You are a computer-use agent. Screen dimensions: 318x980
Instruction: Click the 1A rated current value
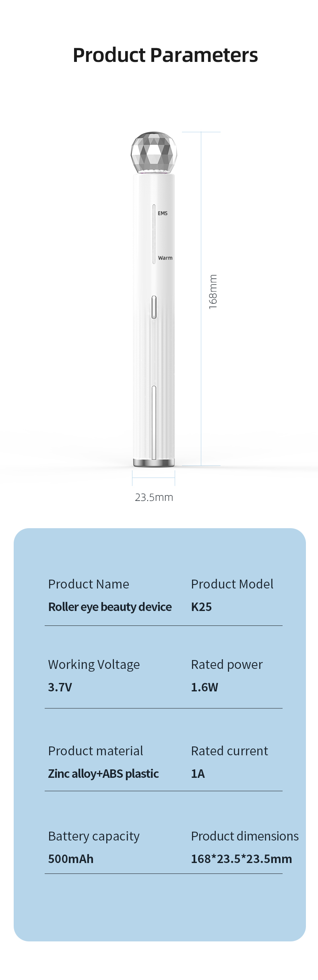[198, 774]
